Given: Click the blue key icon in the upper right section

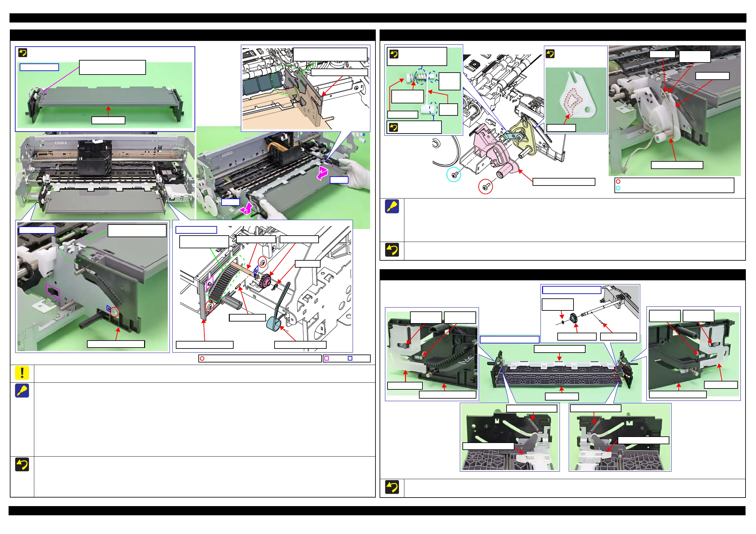Looking at the screenshot, I should tap(392, 206).
